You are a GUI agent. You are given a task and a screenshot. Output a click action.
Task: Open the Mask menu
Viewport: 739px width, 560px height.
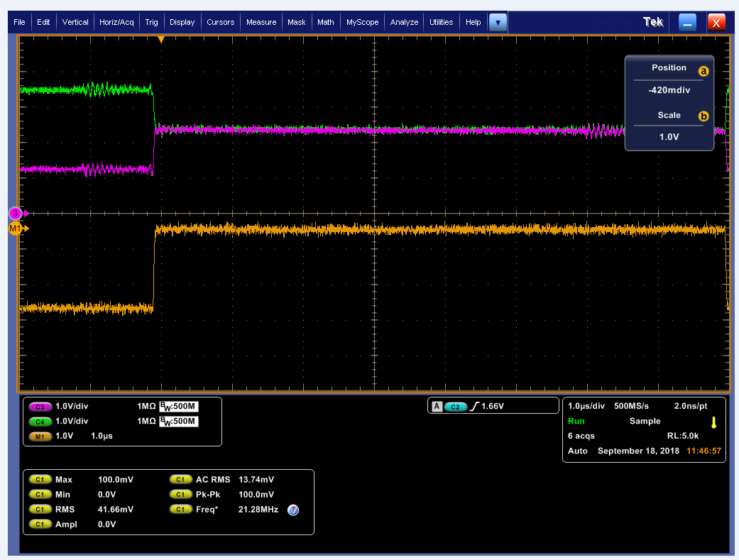tap(297, 22)
